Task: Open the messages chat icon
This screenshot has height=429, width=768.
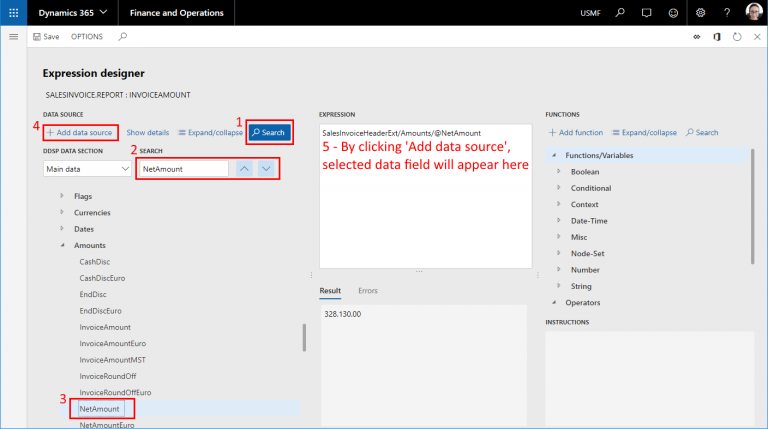Action: [x=646, y=12]
